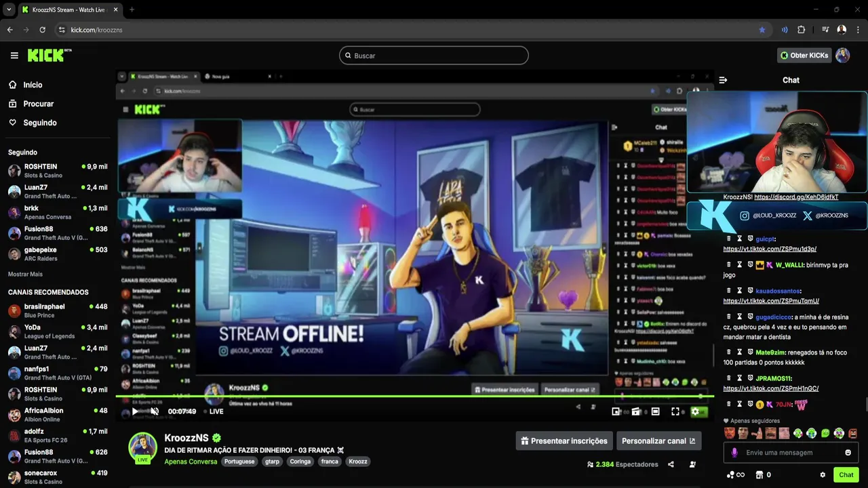This screenshot has width=868, height=488.
Task: Toggle theater mode
Action: (x=656, y=411)
